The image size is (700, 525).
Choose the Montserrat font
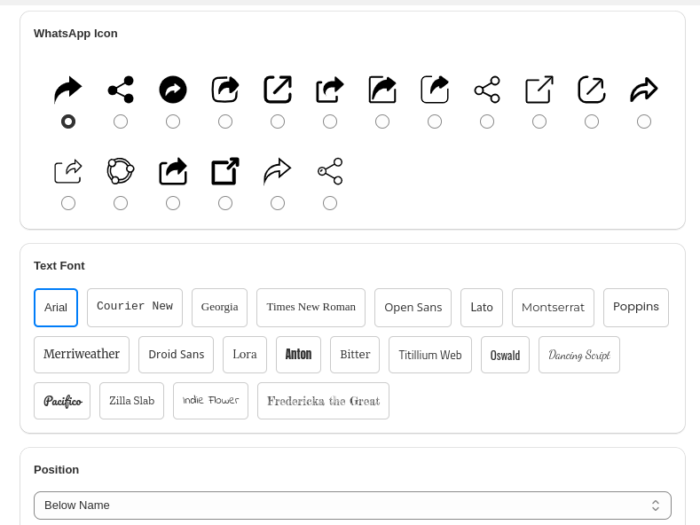point(553,308)
